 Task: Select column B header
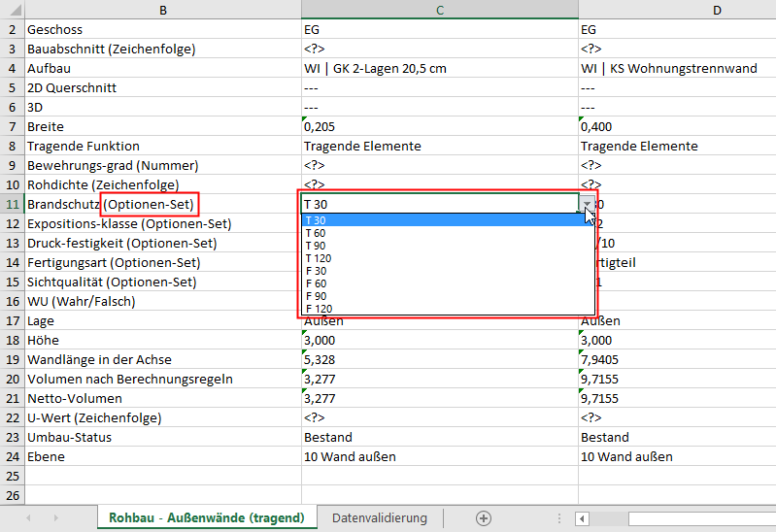pyautogui.click(x=163, y=10)
